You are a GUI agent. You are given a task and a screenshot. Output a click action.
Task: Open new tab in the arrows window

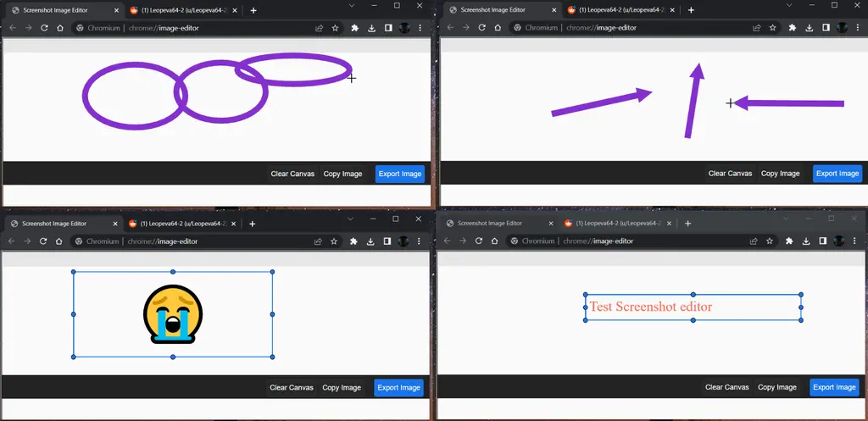click(691, 10)
